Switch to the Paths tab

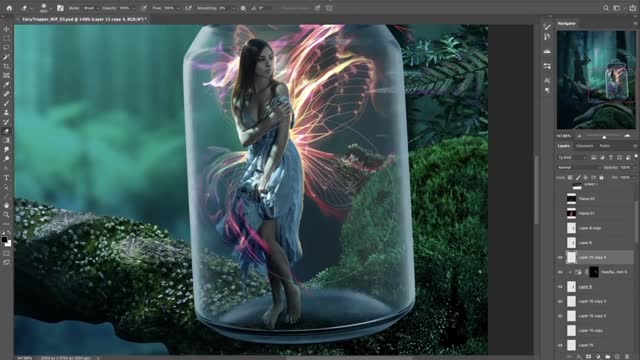[604, 146]
